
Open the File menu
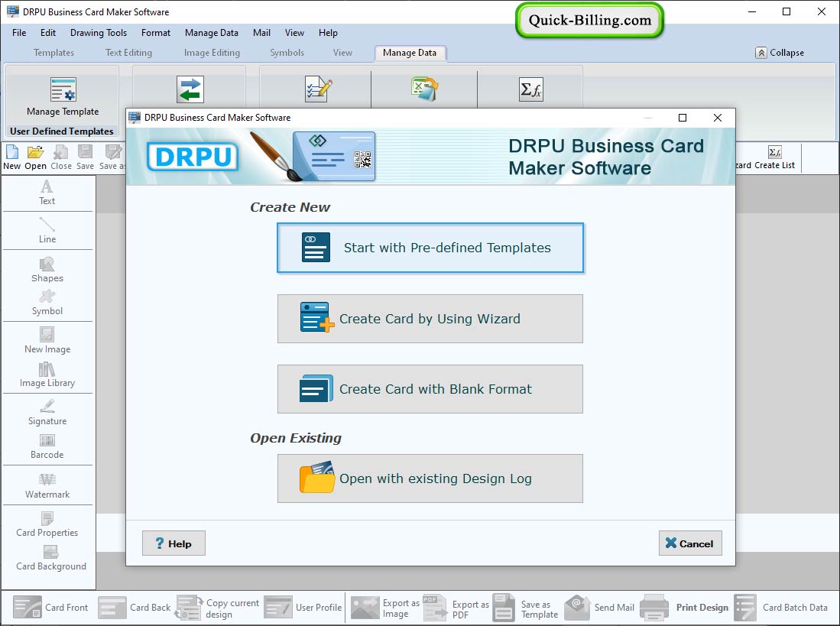(x=19, y=33)
